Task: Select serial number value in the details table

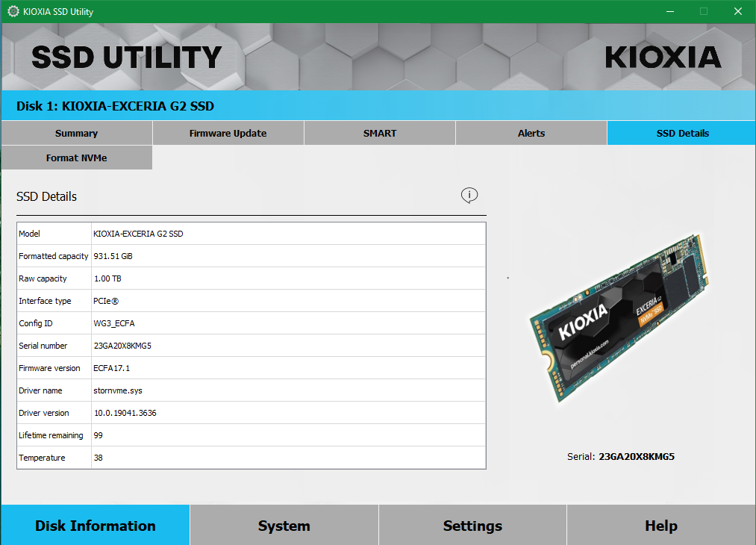Action: tap(288, 346)
